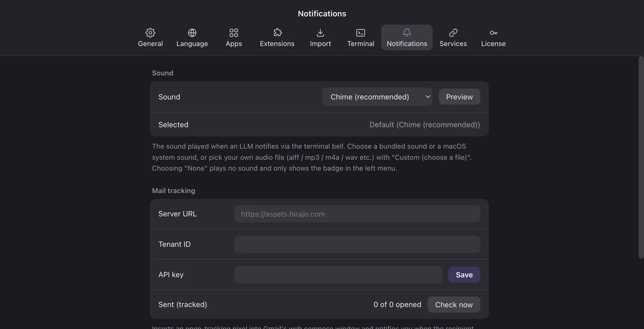Image resolution: width=644 pixels, height=329 pixels.
Task: Open the General settings gear icon
Action: point(150,33)
